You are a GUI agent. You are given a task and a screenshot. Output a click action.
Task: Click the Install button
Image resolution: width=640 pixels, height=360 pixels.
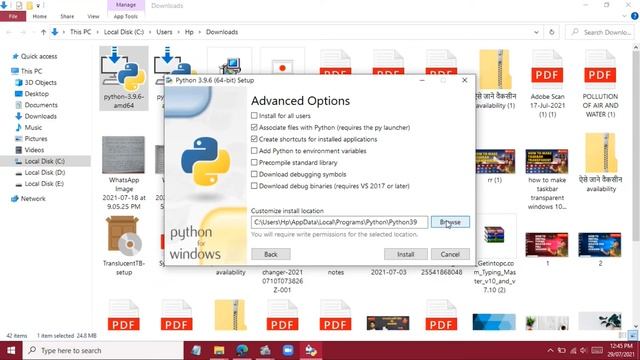406,254
